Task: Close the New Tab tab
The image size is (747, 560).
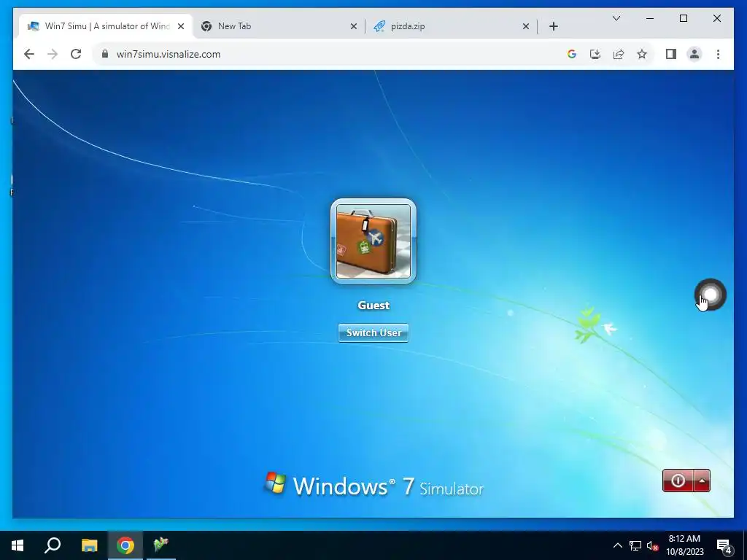Action: 354,26
